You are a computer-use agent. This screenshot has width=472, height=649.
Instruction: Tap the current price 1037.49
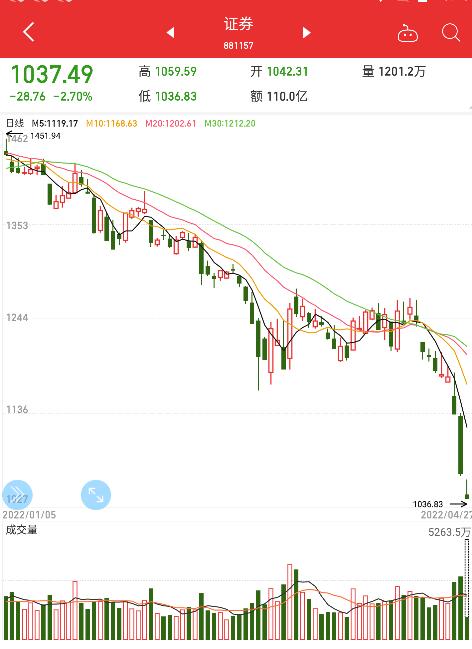point(52,75)
